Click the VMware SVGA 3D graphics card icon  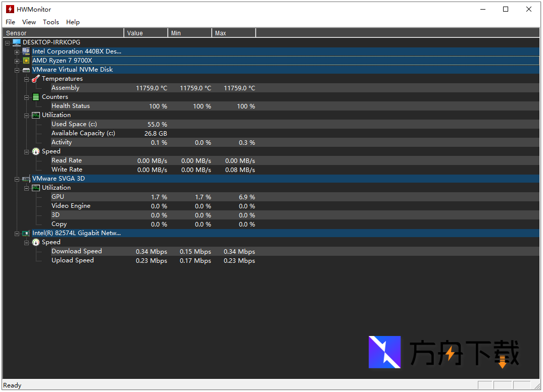(x=26, y=179)
